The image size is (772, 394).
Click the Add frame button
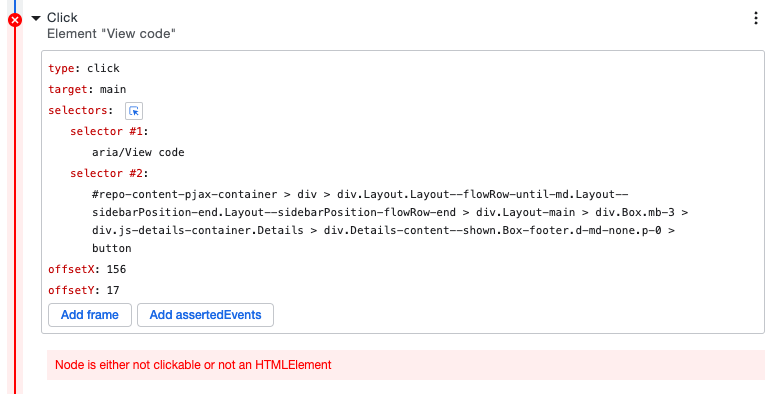tap(90, 315)
